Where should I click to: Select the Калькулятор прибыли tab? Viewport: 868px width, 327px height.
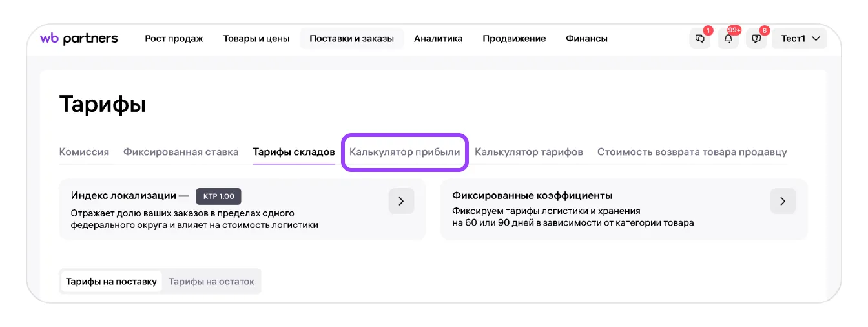tap(404, 153)
